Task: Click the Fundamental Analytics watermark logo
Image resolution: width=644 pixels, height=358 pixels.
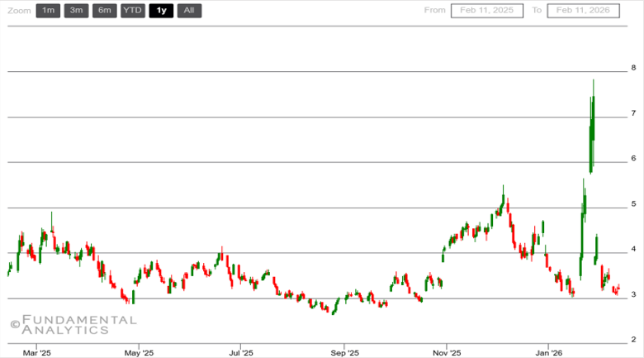Action: [x=73, y=324]
